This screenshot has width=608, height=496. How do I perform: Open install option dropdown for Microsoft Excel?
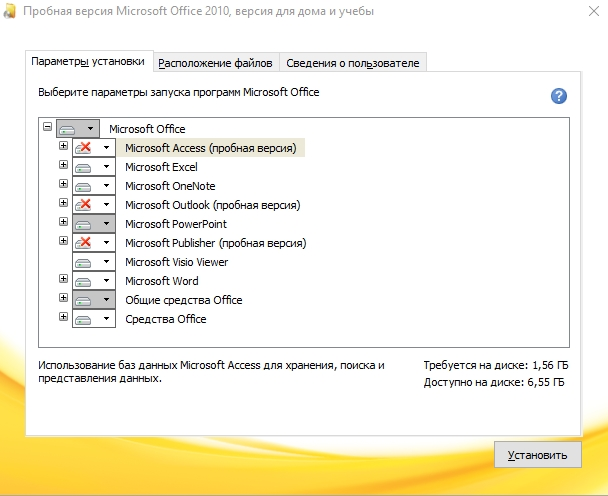pyautogui.click(x=94, y=166)
